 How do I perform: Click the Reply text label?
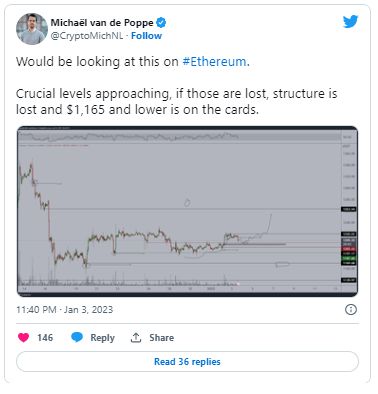point(102,338)
